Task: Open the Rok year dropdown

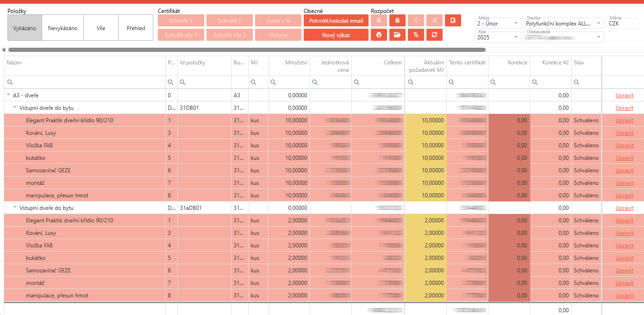Action: tap(516, 37)
